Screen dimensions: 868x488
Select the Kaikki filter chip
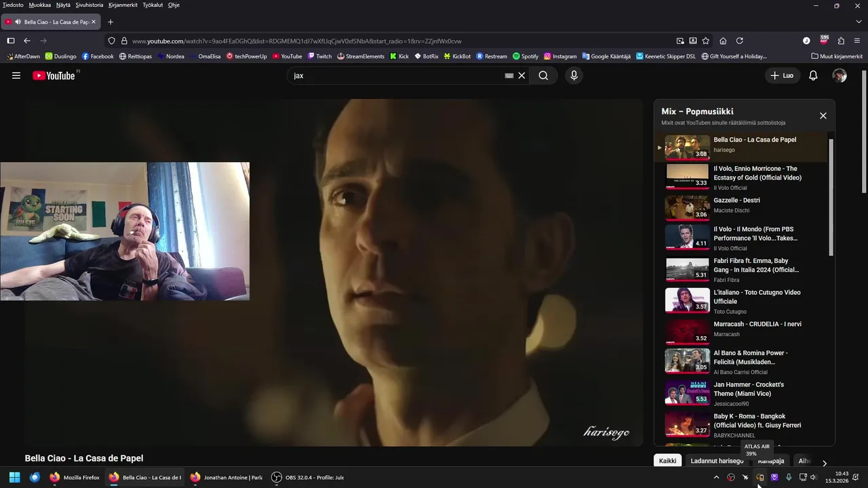[x=667, y=461]
